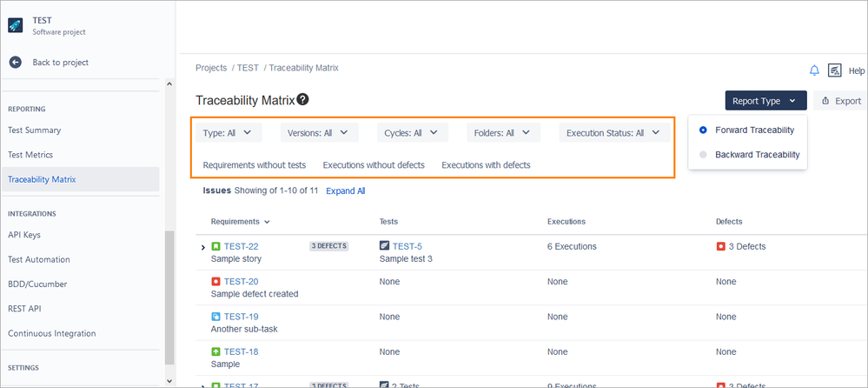The width and height of the screenshot is (868, 388).
Task: Click the Export icon
Action: pos(825,101)
